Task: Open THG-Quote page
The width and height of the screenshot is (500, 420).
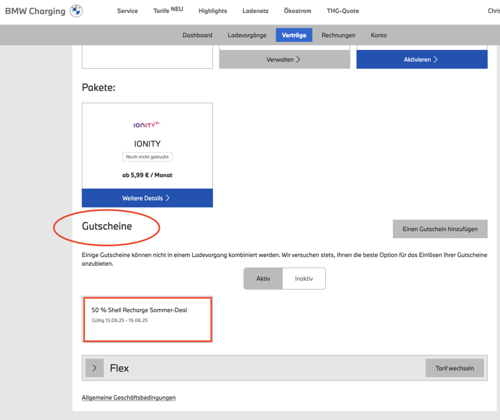Action: pyautogui.click(x=343, y=11)
